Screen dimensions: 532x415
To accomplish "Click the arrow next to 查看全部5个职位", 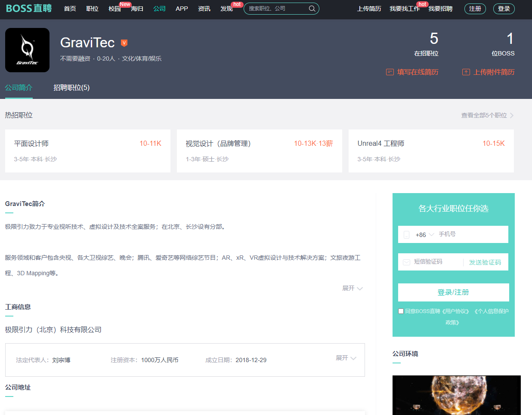I will [512, 115].
